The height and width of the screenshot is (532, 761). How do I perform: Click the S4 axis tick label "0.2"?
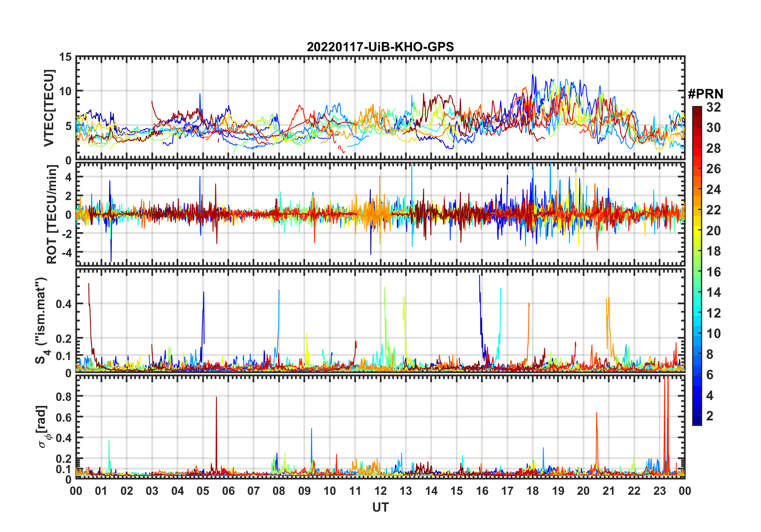pyautogui.click(x=64, y=338)
